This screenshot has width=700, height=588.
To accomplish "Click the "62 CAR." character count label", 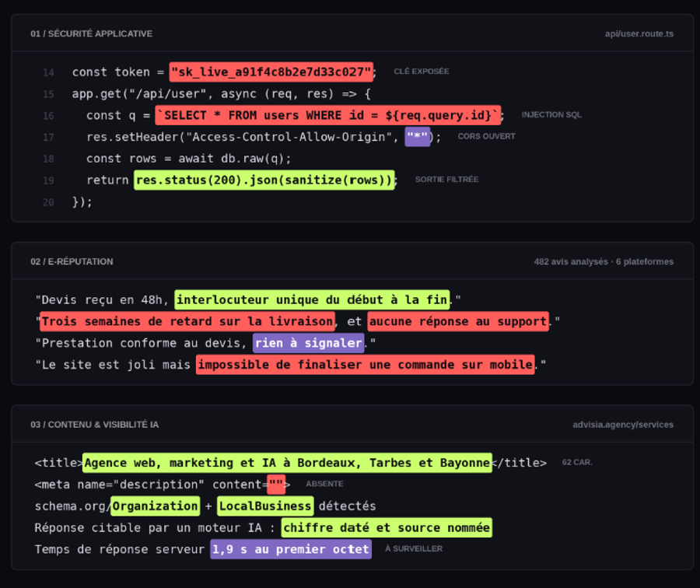I will (x=577, y=462).
